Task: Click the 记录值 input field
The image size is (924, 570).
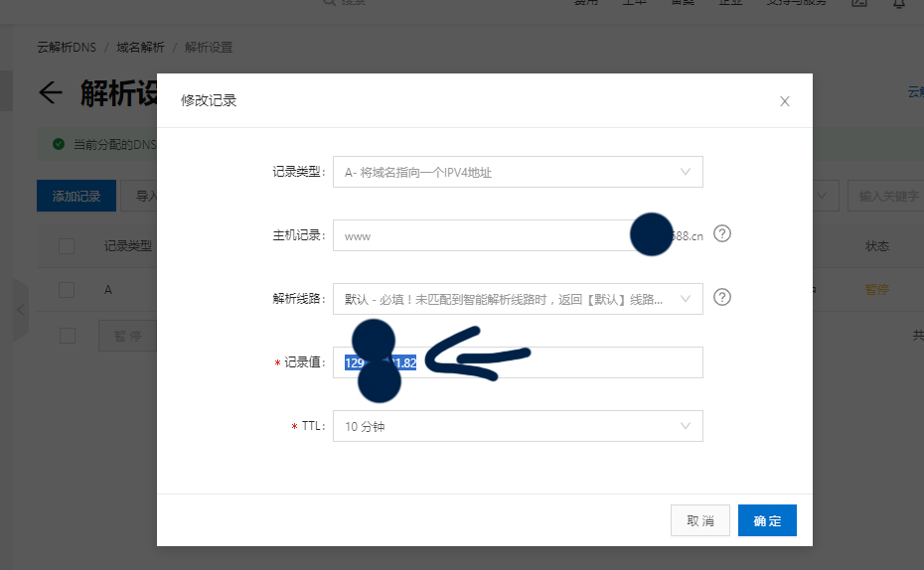Action: (x=518, y=362)
